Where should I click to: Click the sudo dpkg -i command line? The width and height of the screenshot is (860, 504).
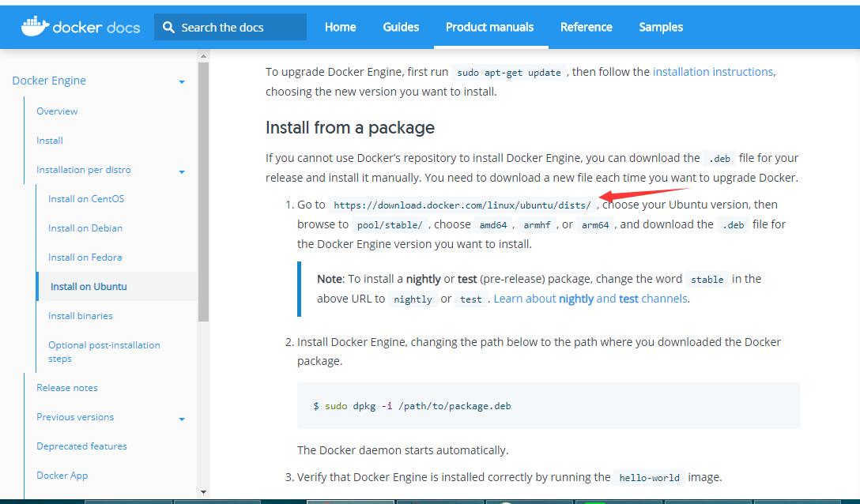(x=412, y=406)
